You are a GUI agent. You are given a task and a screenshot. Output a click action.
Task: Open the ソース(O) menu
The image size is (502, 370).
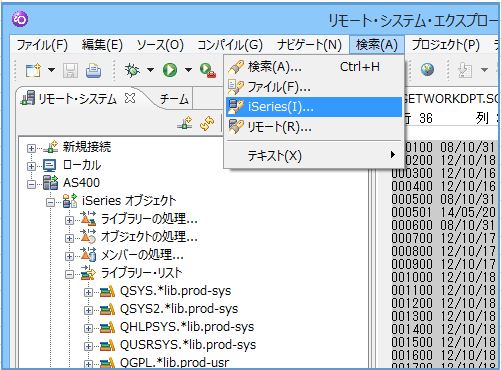point(160,45)
